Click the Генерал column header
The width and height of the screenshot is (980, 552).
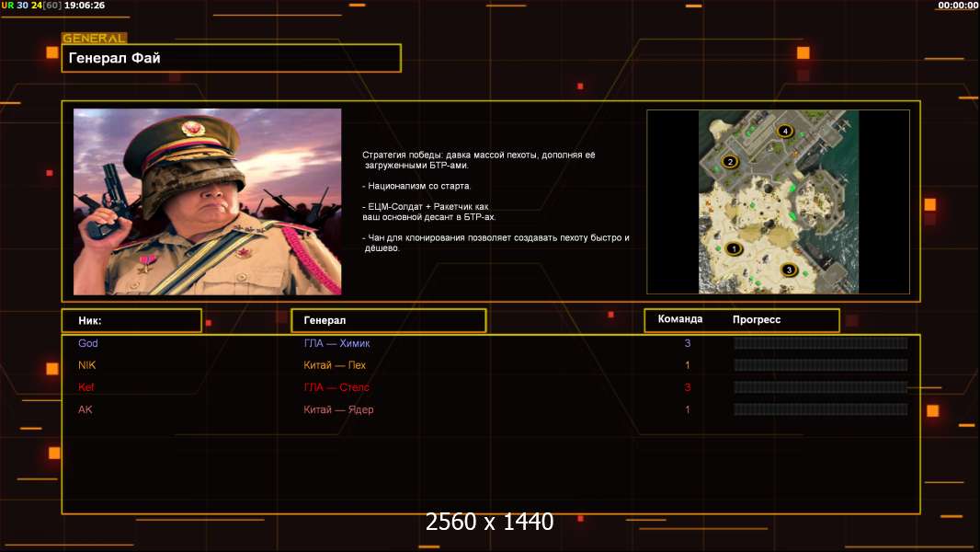(x=388, y=321)
